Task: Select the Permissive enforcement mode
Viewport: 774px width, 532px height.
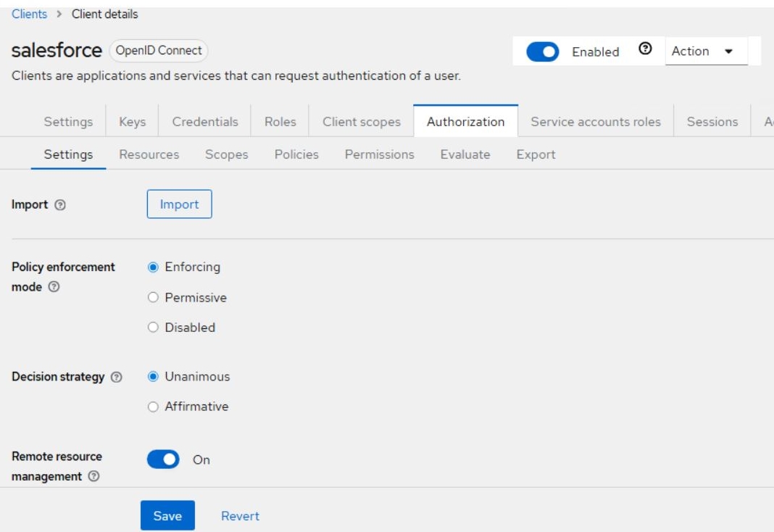Action: (x=153, y=298)
